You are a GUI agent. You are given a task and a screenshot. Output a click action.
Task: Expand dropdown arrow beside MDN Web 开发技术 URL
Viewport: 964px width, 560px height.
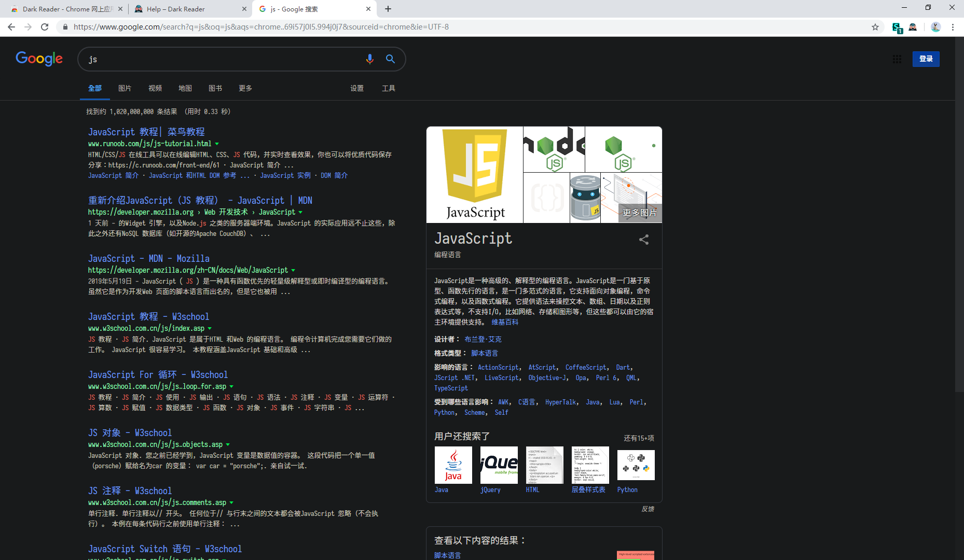click(300, 213)
